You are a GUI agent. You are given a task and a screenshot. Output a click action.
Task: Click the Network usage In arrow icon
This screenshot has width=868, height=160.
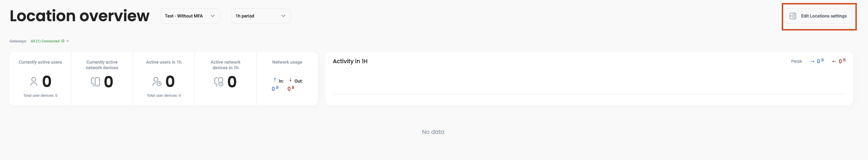click(x=275, y=80)
